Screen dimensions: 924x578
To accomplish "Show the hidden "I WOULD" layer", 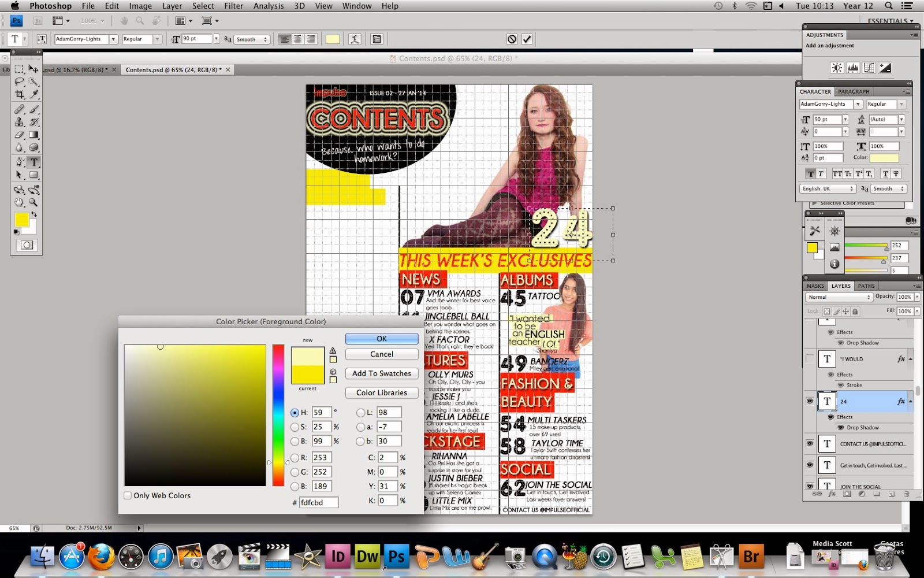I will click(x=810, y=359).
